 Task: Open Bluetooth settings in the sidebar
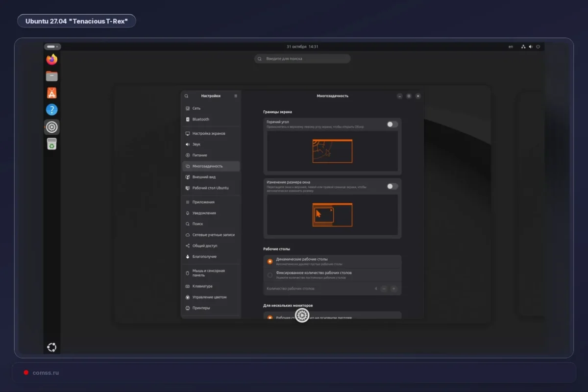tap(211, 120)
